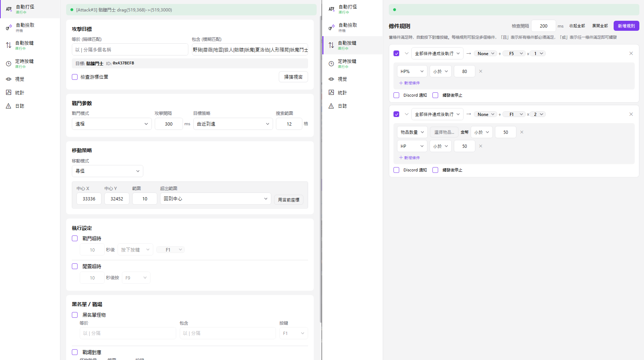Enable Discord 通知 for the first rule
This screenshot has width=644, height=360.
point(396,95)
